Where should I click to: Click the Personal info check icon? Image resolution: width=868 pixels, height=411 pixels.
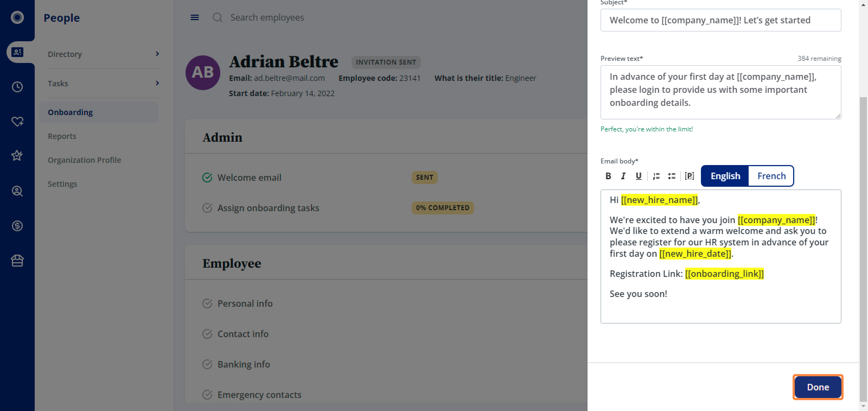[x=207, y=303]
